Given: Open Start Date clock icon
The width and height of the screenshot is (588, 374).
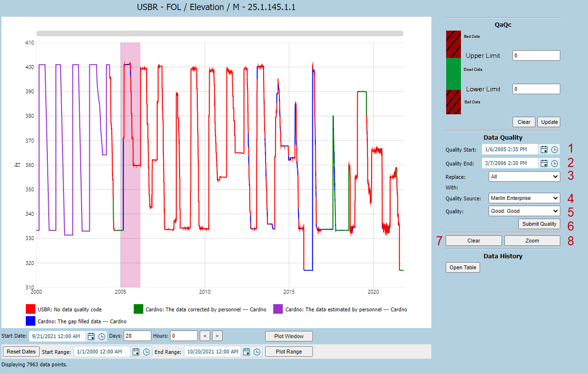Looking at the screenshot, I should [102, 336].
